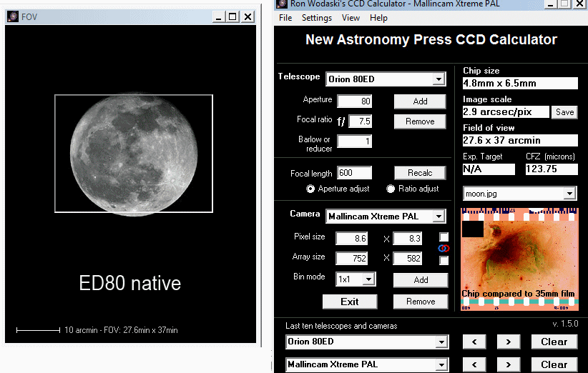Click the Save image scale button
Viewport: 588px width, 373px height.
click(x=564, y=112)
